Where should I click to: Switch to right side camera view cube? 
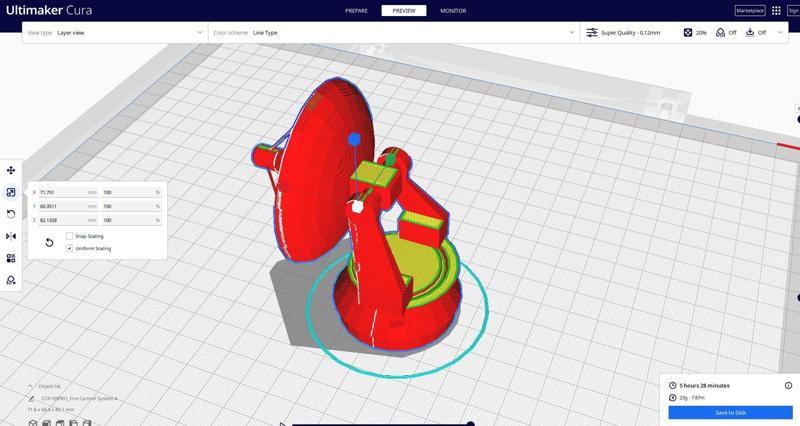pos(86,423)
